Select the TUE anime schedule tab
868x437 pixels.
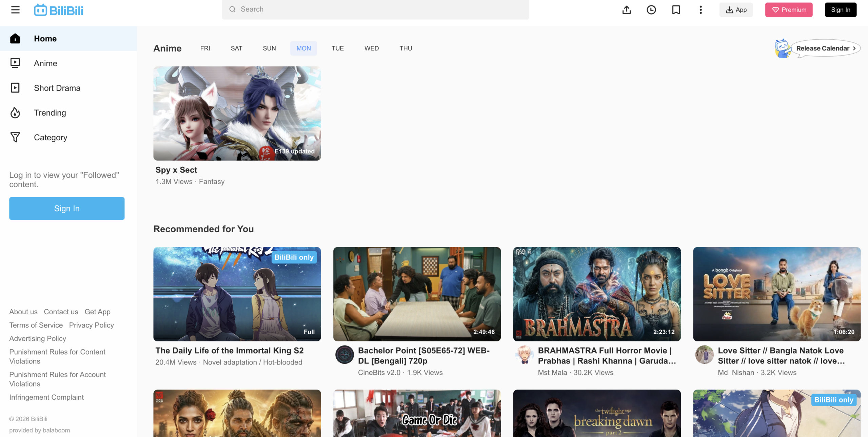[337, 48]
